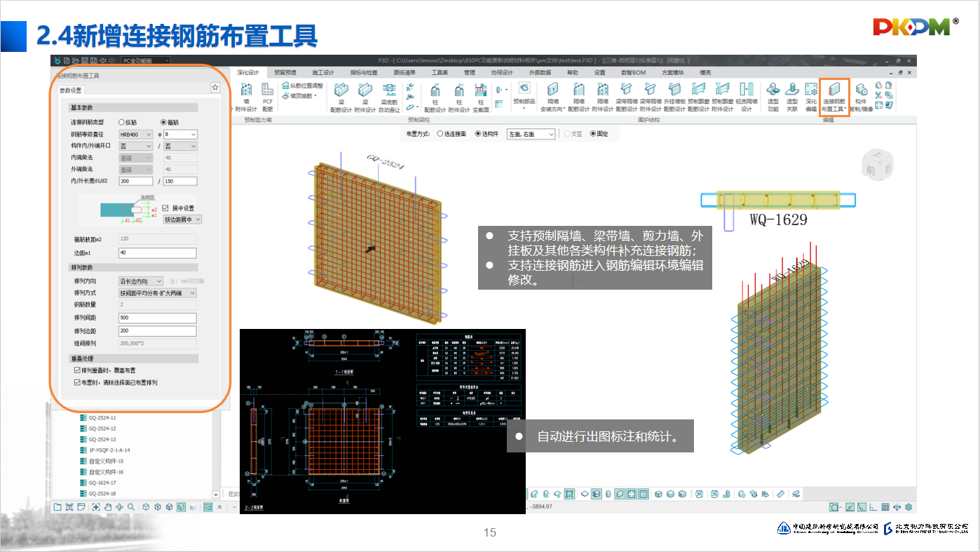This screenshot has height=552, width=980.
Task: Click the 深化编辑 icon
Action: 810,97
